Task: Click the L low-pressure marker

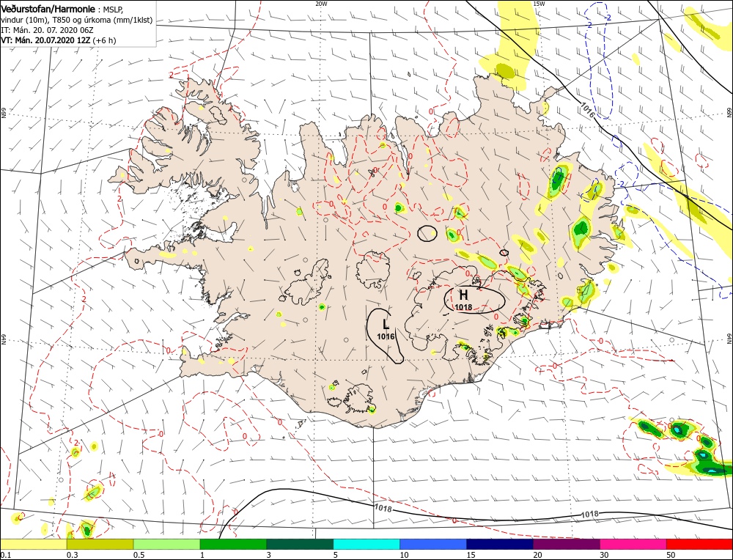Action: [386, 324]
